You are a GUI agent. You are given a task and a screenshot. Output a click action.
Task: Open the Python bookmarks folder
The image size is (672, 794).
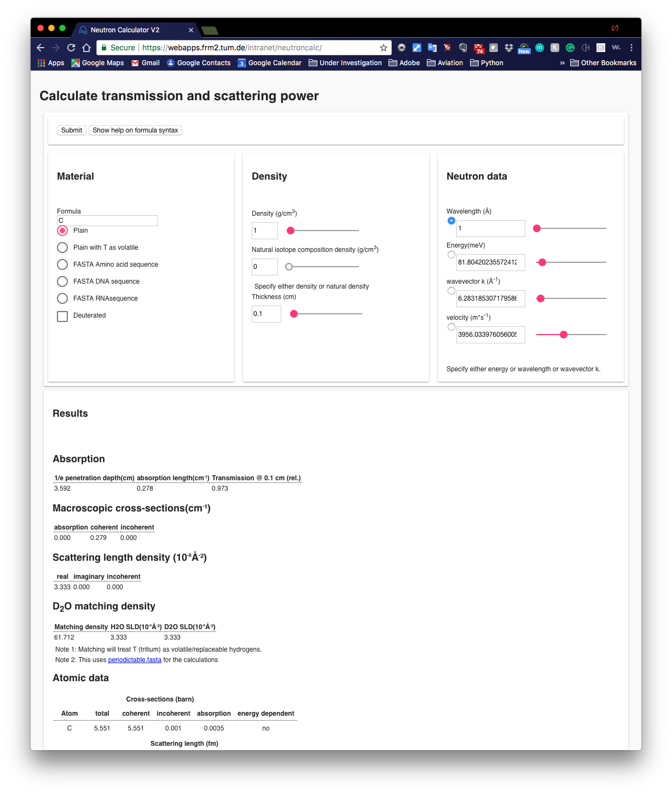click(486, 63)
